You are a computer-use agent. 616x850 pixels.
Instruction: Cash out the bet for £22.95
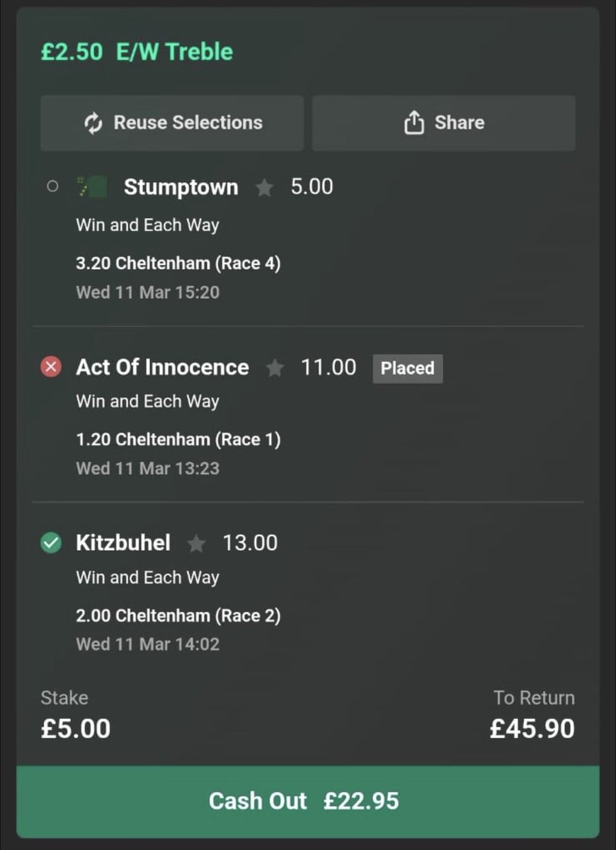tap(308, 801)
